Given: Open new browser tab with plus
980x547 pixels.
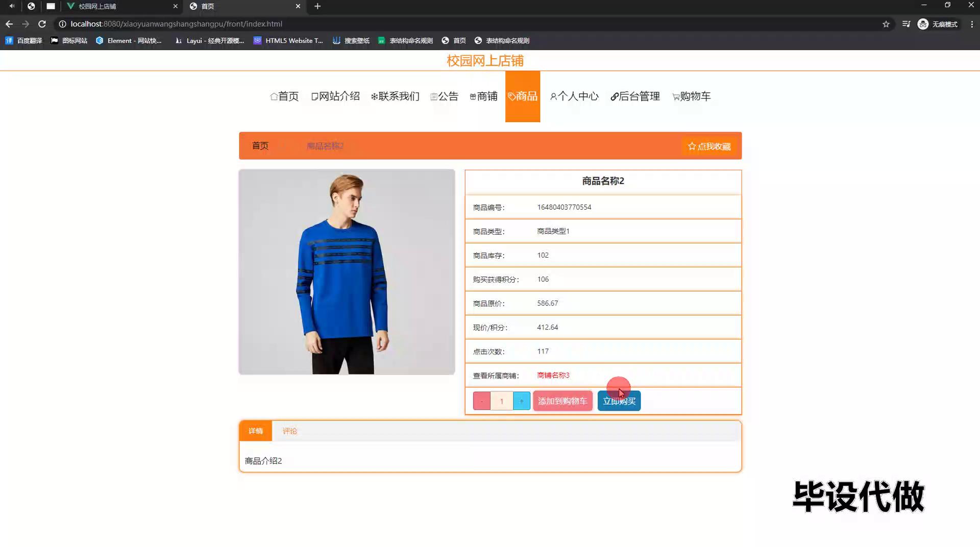Looking at the screenshot, I should point(317,6).
